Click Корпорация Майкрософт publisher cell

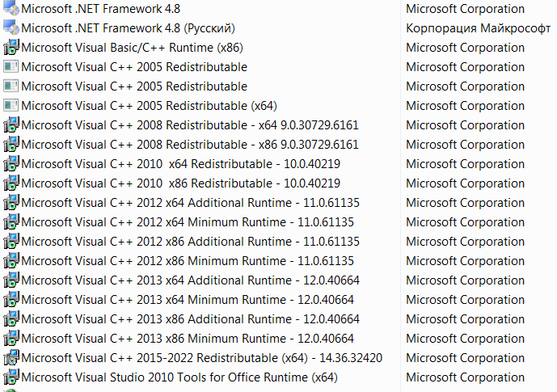click(476, 28)
